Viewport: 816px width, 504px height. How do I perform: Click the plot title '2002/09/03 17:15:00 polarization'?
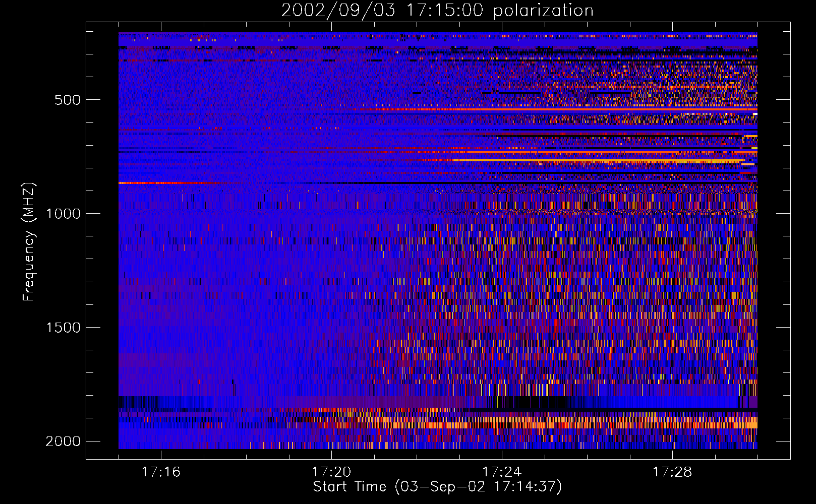point(437,11)
